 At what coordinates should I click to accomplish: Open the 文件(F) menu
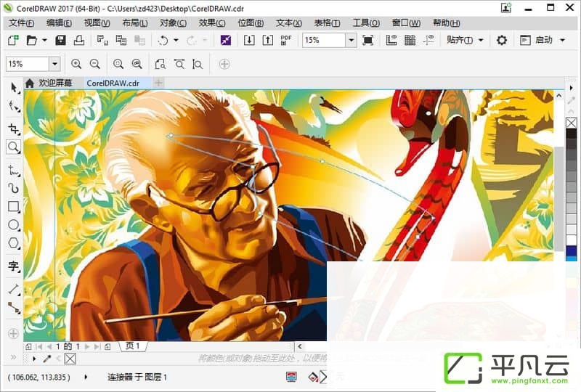(x=21, y=23)
